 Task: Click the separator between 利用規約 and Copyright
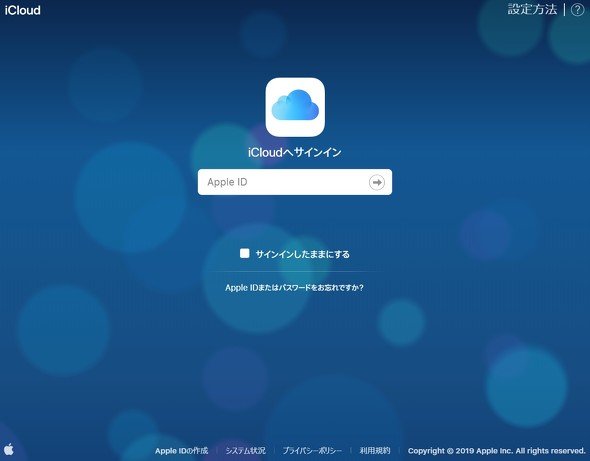[x=399, y=450]
